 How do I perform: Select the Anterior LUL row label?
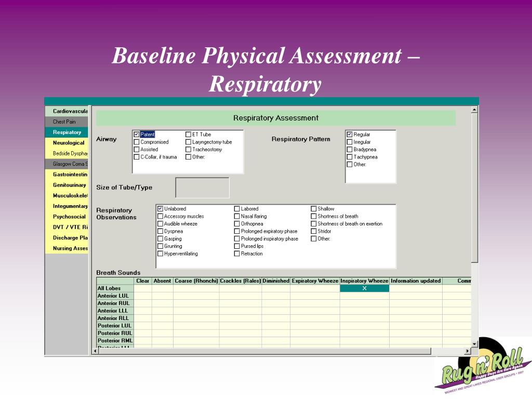click(115, 296)
